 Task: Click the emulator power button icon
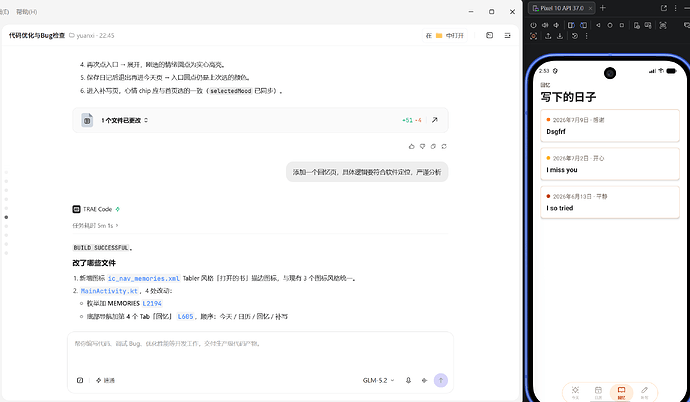point(533,26)
